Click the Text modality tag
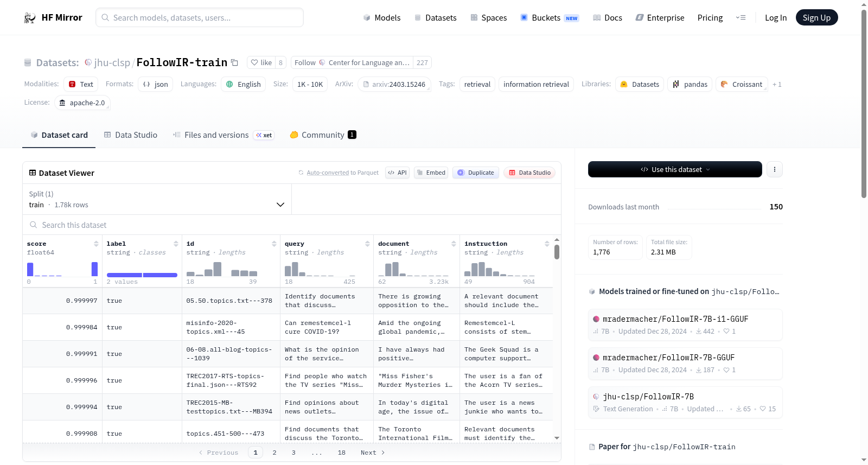The width and height of the screenshot is (868, 465). pyautogui.click(x=81, y=84)
